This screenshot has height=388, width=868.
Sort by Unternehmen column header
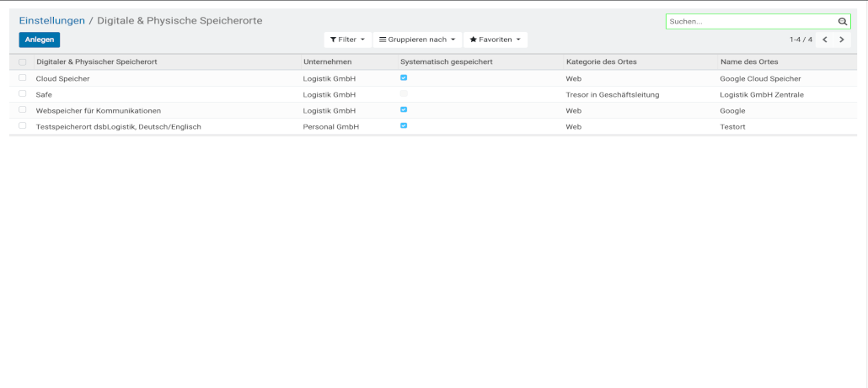click(x=327, y=62)
